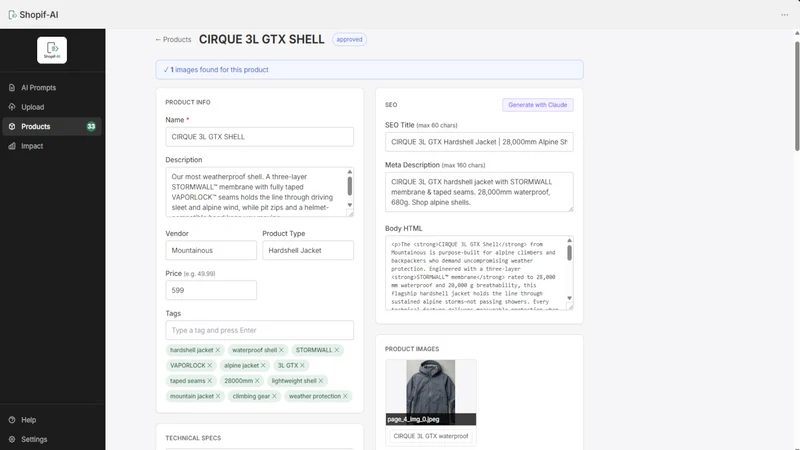This screenshot has width=800, height=450.
Task: Click Description scrollbar up arrow
Action: 349,172
